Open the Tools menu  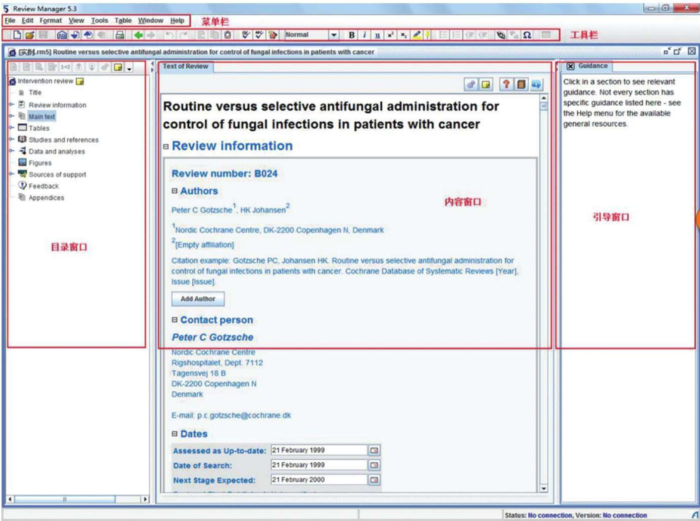[x=100, y=21]
